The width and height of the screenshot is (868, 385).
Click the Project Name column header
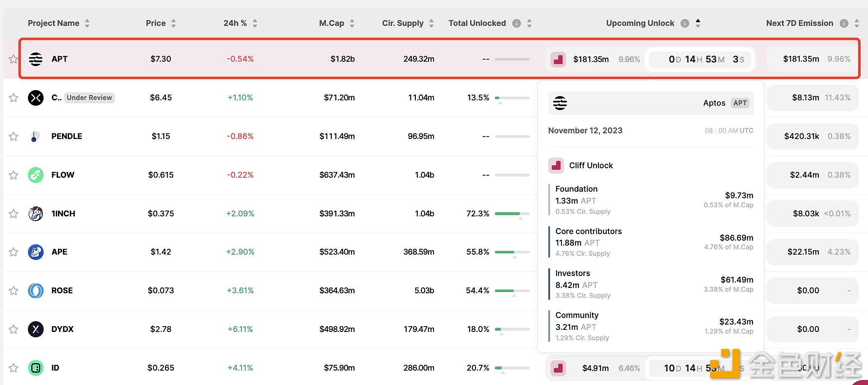(x=53, y=23)
